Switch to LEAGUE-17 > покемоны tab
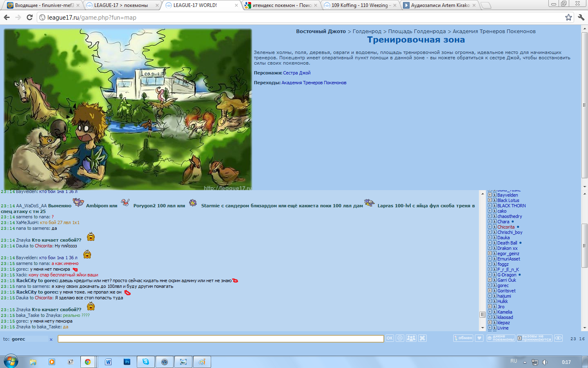The width and height of the screenshot is (588, 368). click(121, 5)
